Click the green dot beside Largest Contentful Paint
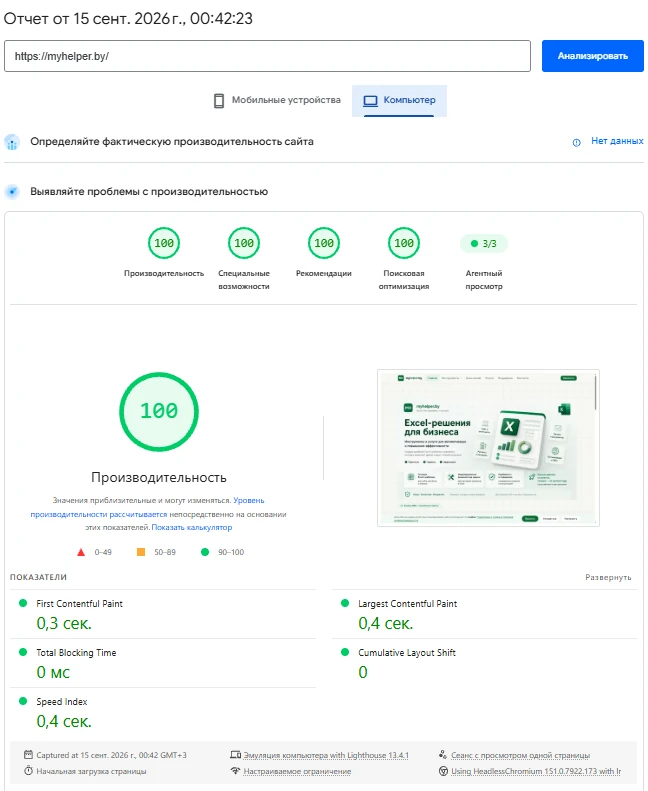 [345, 603]
